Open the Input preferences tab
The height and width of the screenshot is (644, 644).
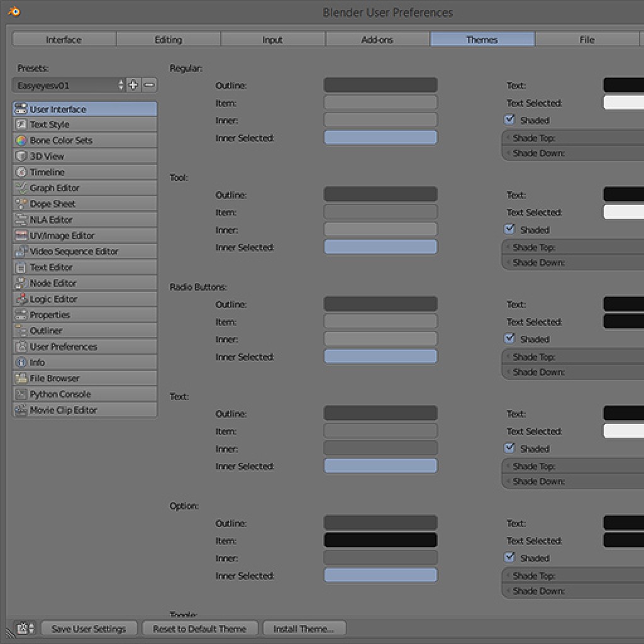pyautogui.click(x=272, y=39)
